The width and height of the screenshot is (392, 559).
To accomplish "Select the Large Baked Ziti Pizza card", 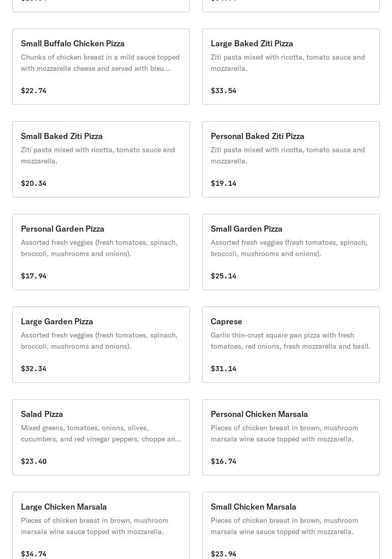I will click(x=291, y=67).
